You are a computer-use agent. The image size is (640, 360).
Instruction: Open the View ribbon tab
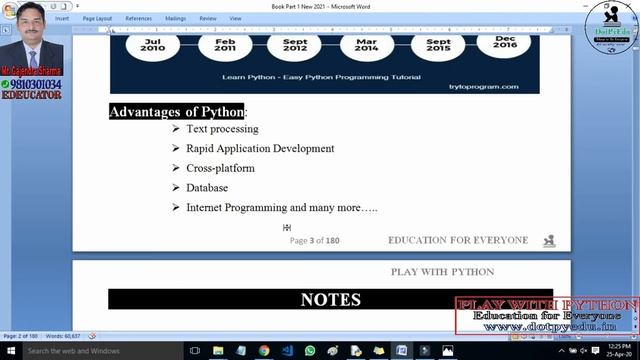235,18
